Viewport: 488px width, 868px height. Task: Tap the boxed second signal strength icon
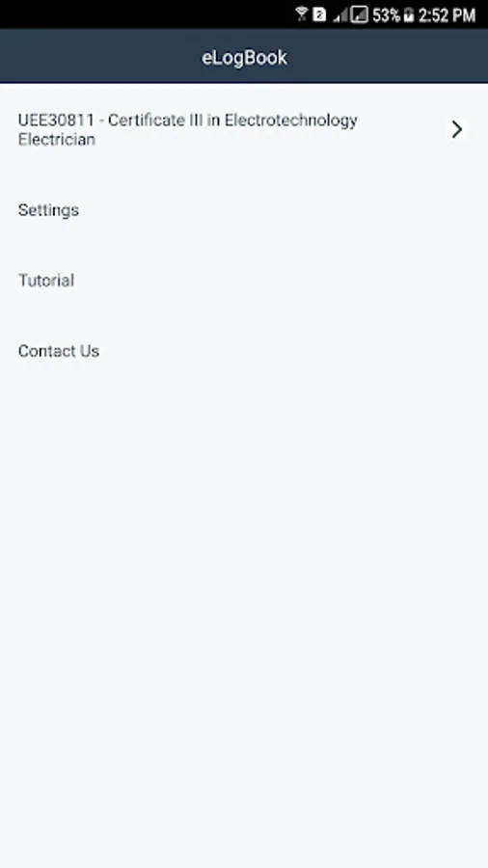pyautogui.click(x=359, y=14)
